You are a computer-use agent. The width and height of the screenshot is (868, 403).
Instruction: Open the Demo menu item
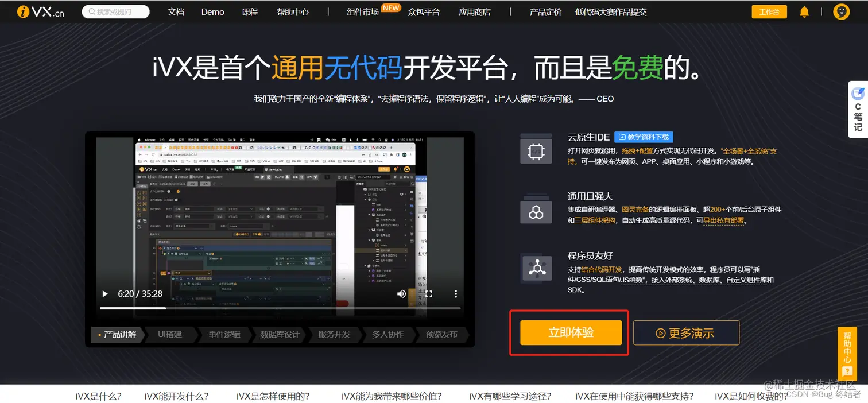213,12
